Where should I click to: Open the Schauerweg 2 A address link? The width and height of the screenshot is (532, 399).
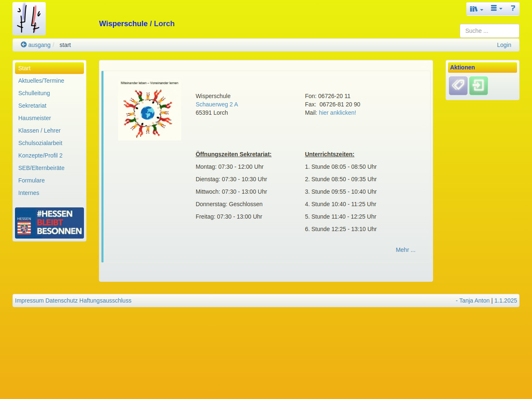tap(217, 104)
